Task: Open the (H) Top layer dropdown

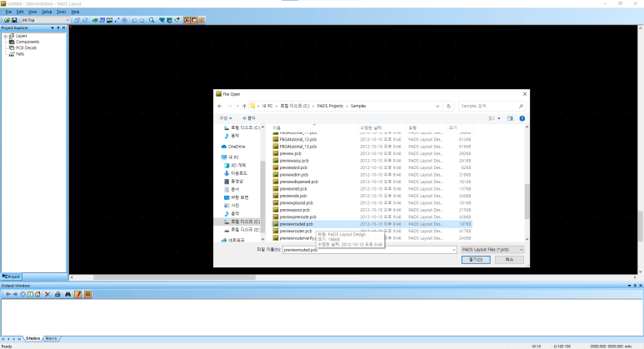Action: click(x=45, y=20)
